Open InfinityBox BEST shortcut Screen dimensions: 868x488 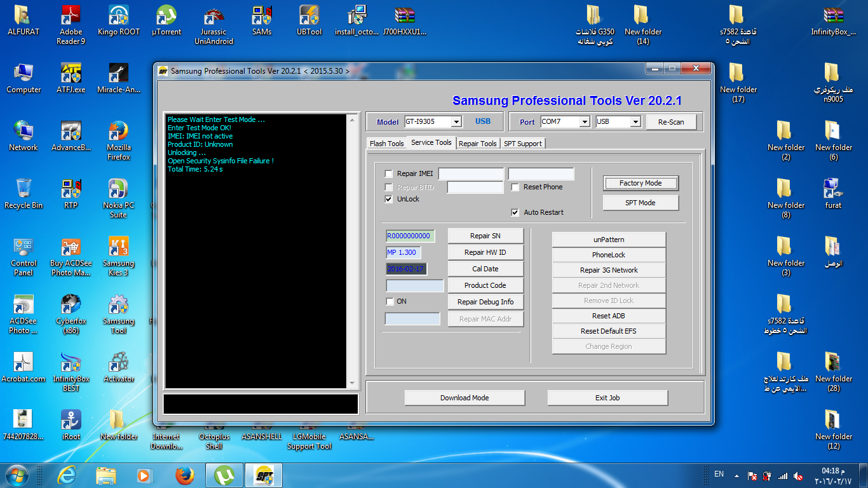click(x=71, y=371)
